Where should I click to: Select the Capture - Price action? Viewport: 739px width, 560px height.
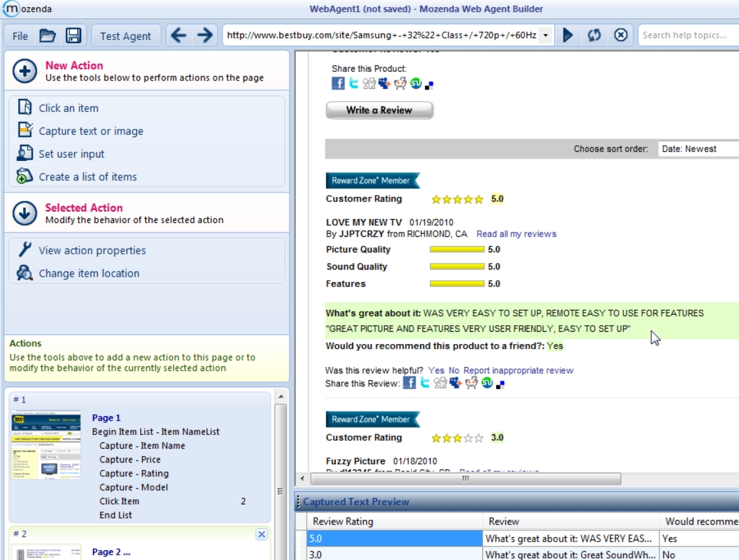pyautogui.click(x=130, y=460)
